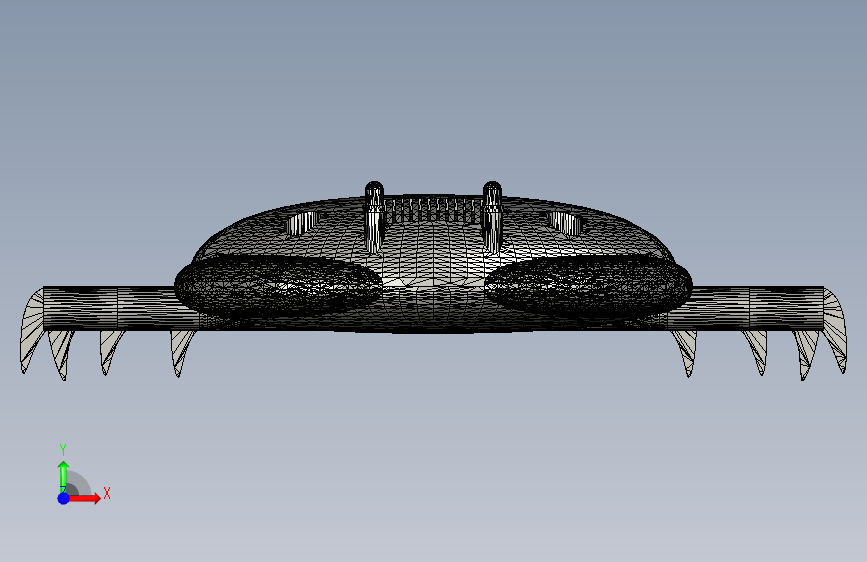Select the right upright pin on the model
The height and width of the screenshot is (562, 867).
click(492, 217)
